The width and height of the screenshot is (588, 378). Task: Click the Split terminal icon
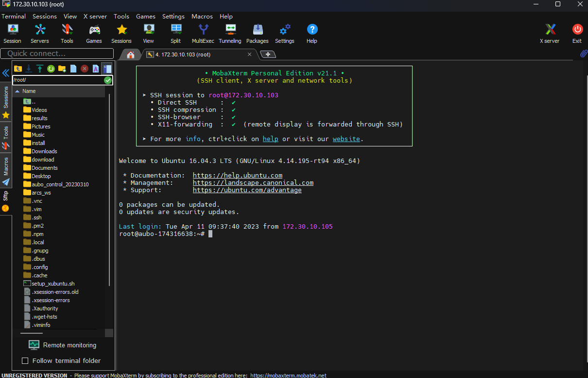pos(176,34)
